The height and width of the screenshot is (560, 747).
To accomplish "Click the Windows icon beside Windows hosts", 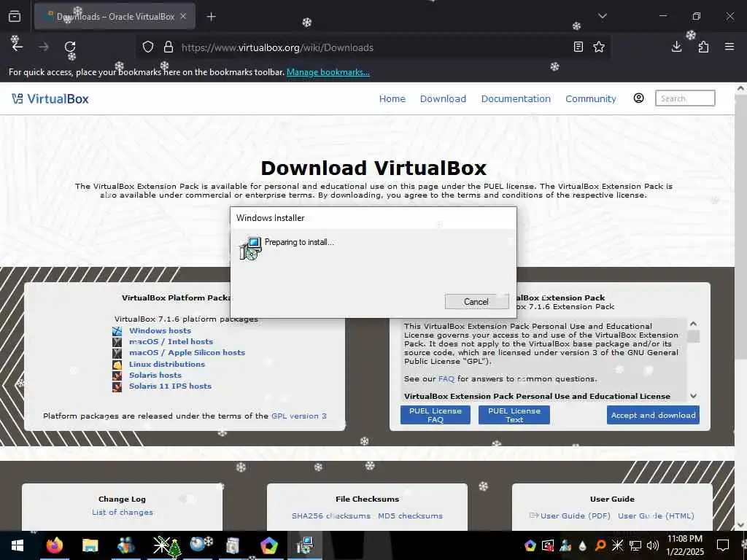I will [117, 330].
